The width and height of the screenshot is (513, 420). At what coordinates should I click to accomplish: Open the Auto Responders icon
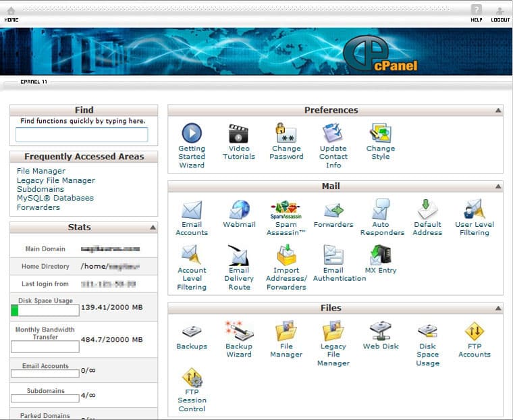coord(381,209)
